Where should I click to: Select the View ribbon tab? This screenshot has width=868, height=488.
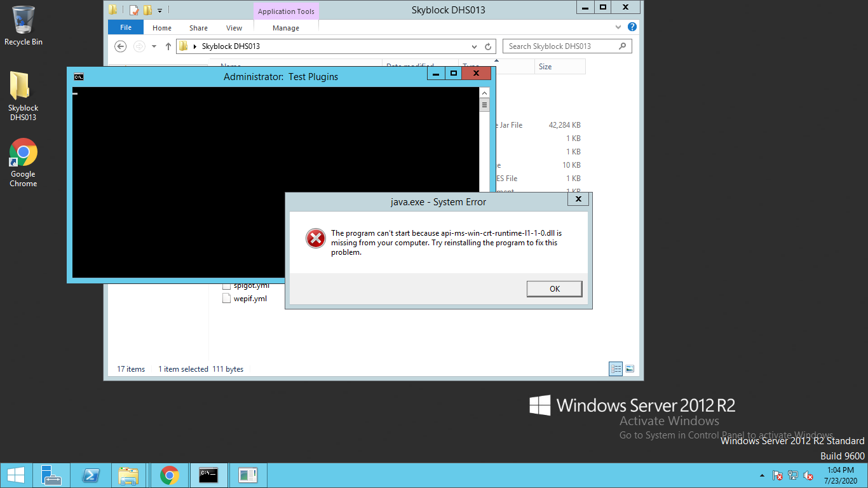click(x=234, y=28)
